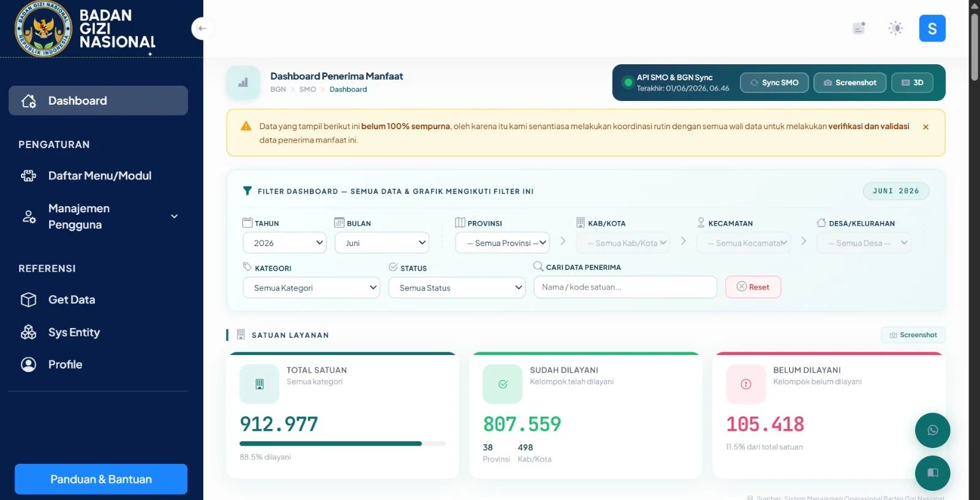Click the Sudah Dilayani check icon
980x500 pixels.
[502, 384]
